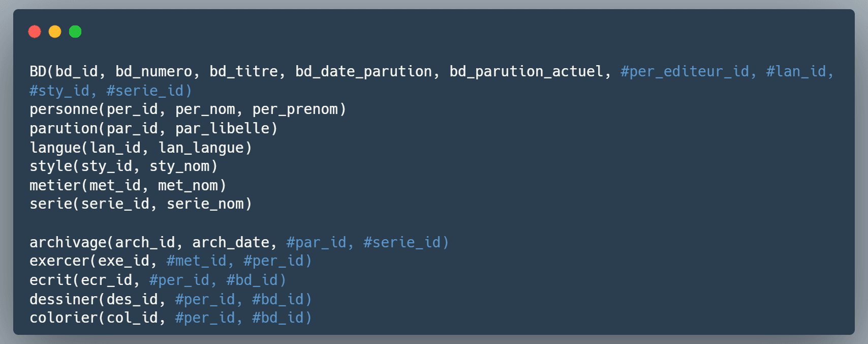Click the green maximize dot
This screenshot has width=868, height=344.
pos(75,32)
